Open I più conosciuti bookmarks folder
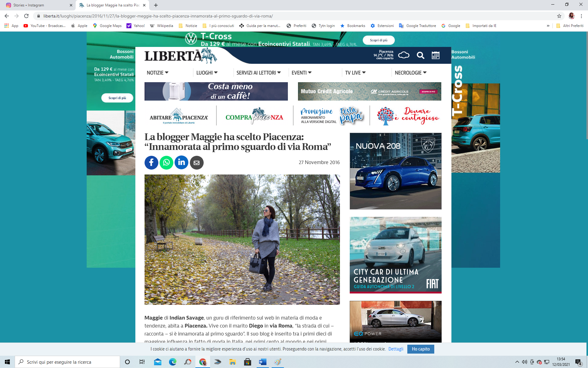This screenshot has width=588, height=368. 218,26
